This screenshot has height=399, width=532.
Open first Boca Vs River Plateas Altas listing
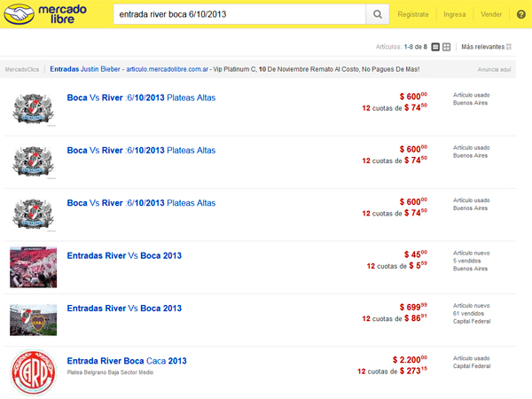point(141,98)
